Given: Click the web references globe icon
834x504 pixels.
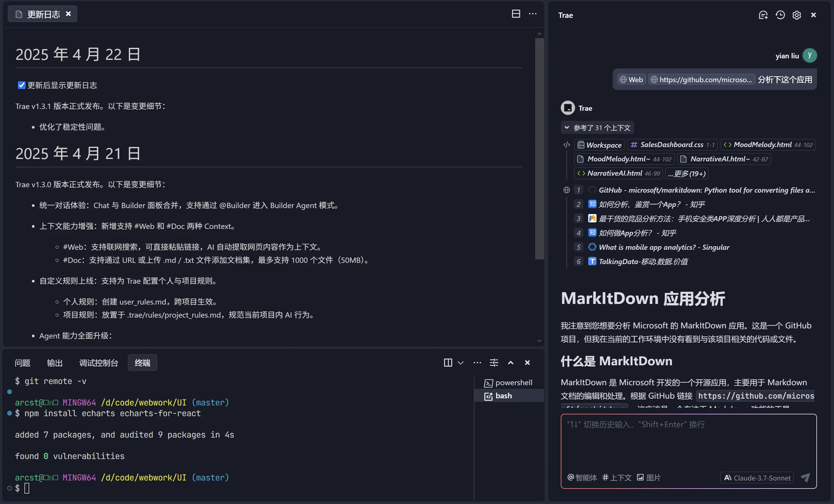Looking at the screenshot, I should pos(567,190).
